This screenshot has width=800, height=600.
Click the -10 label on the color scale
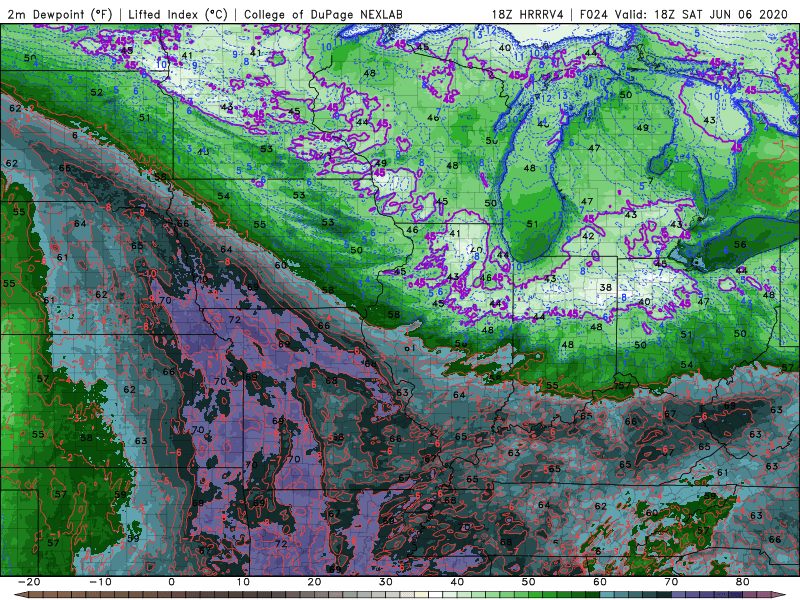(x=100, y=582)
